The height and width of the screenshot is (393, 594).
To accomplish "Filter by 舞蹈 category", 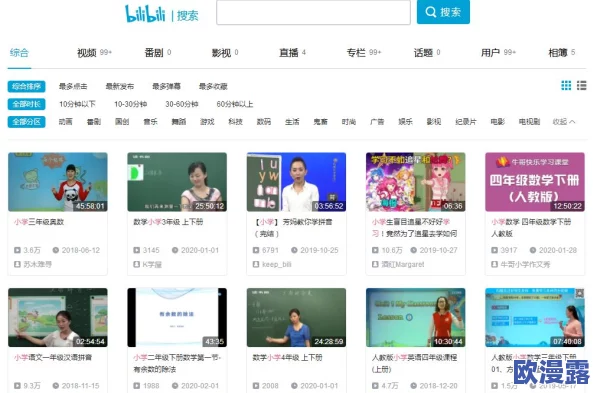I will click(179, 122).
